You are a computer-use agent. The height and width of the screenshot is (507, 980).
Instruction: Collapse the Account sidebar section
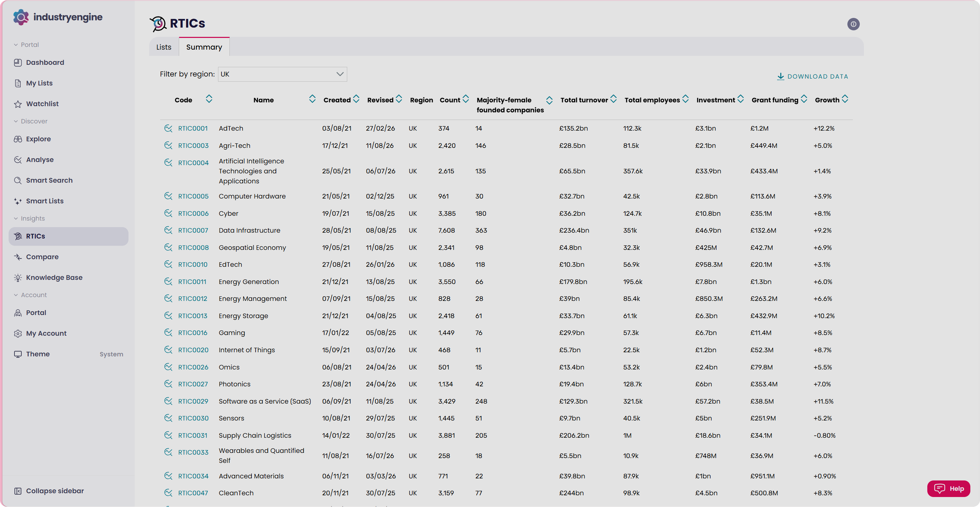(30, 295)
